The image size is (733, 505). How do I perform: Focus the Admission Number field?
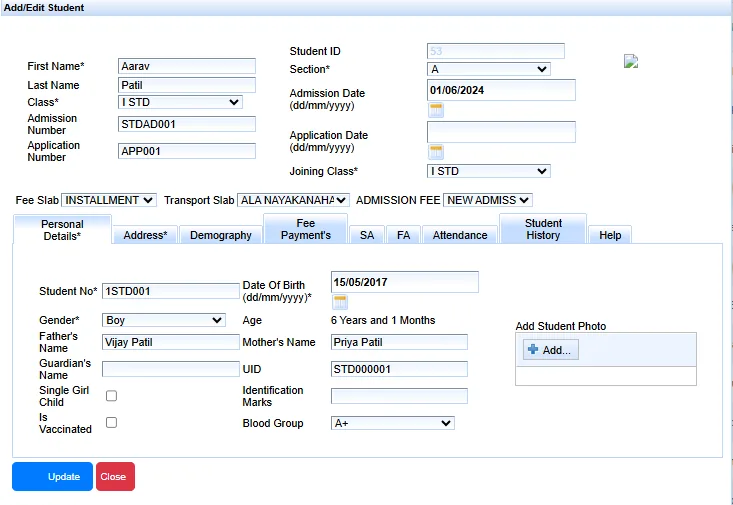(x=187, y=124)
